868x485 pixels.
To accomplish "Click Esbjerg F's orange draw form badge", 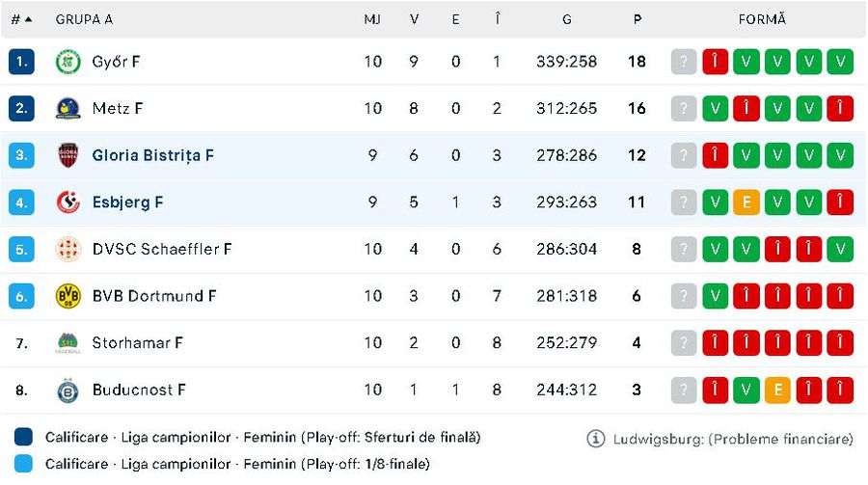I will tap(746, 202).
